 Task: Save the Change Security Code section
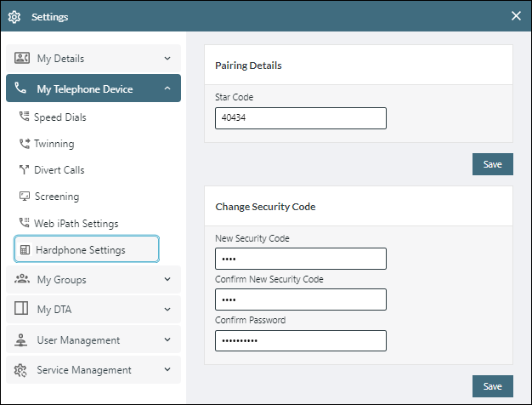point(492,385)
